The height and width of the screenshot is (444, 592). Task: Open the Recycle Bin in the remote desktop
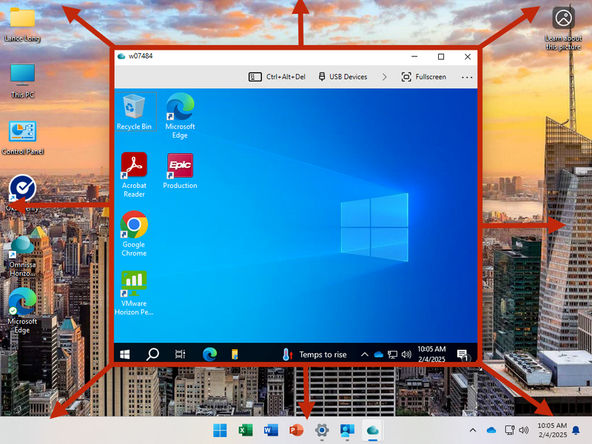point(134,111)
